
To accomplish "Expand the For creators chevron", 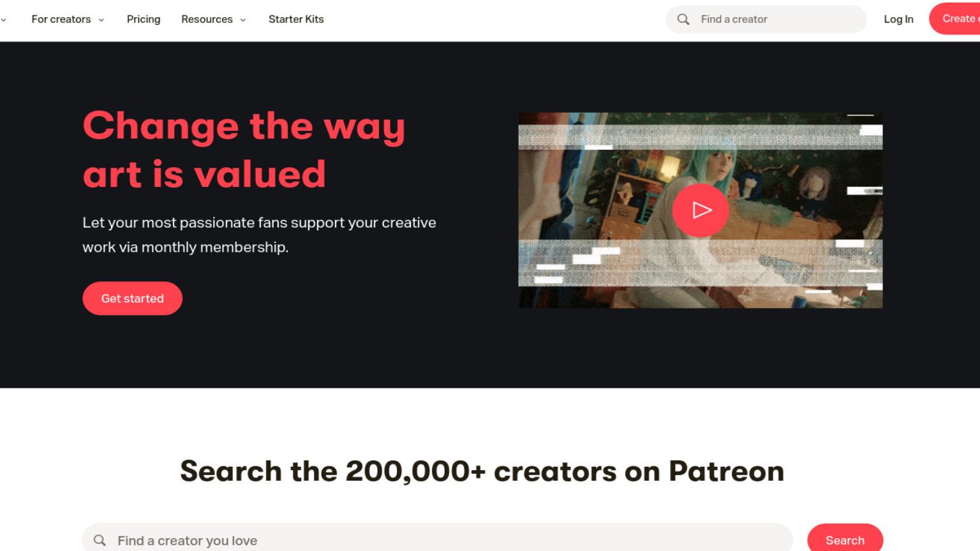I will pyautogui.click(x=101, y=20).
